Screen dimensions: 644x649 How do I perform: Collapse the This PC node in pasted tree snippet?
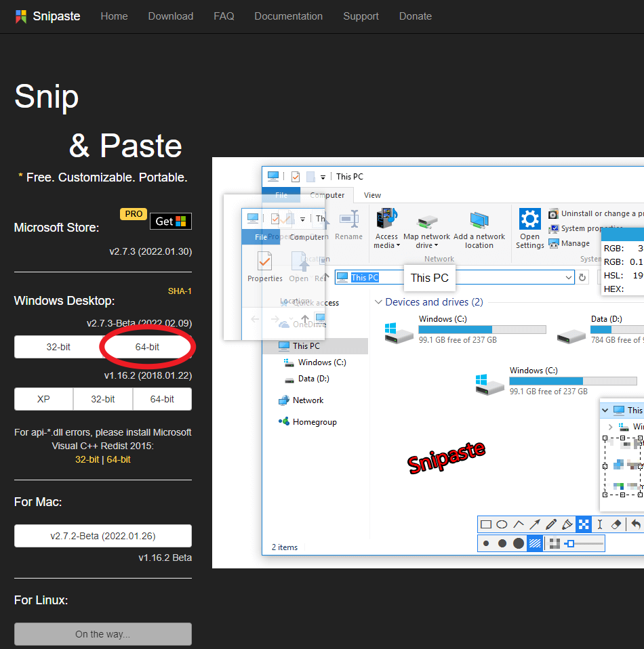(x=605, y=410)
